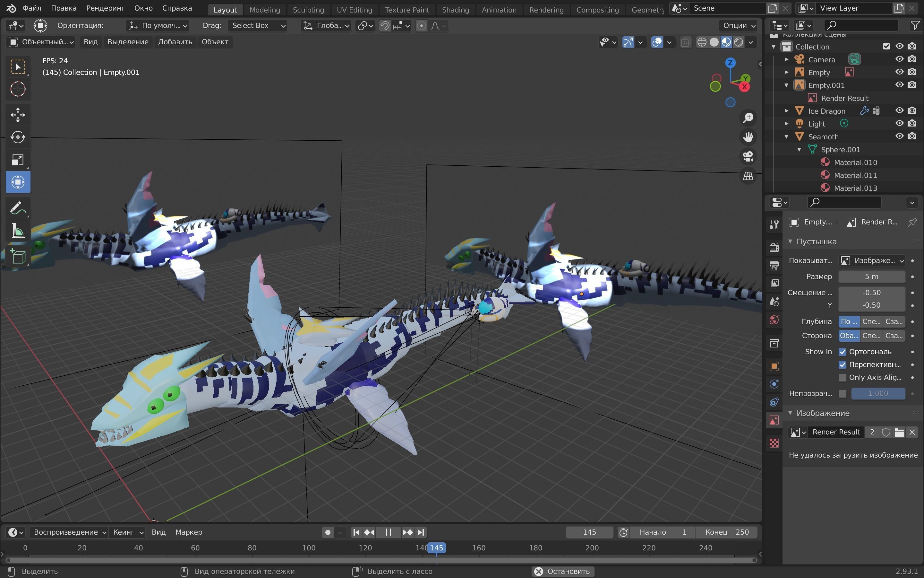Pause the animation playback

click(388, 532)
